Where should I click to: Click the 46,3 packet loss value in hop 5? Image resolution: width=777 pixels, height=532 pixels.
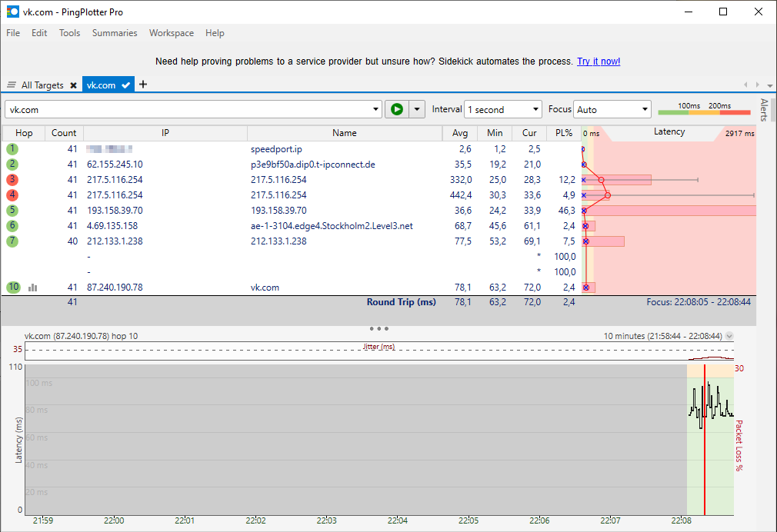click(x=567, y=211)
